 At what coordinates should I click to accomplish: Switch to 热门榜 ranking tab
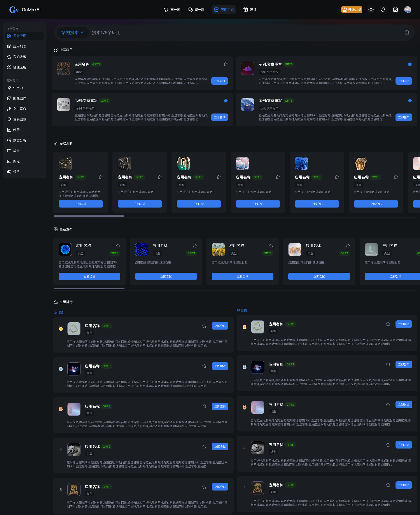[x=58, y=312]
